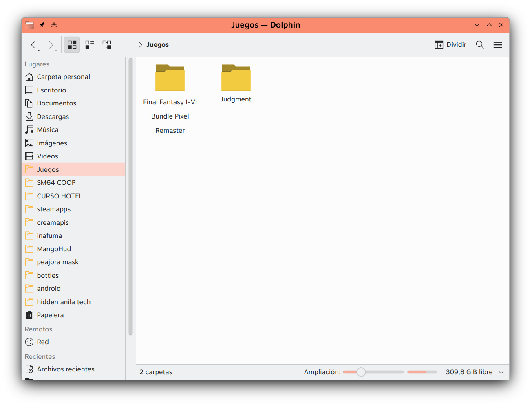Click the download arrow icon beside Descargas
532x406 pixels.
click(x=29, y=116)
